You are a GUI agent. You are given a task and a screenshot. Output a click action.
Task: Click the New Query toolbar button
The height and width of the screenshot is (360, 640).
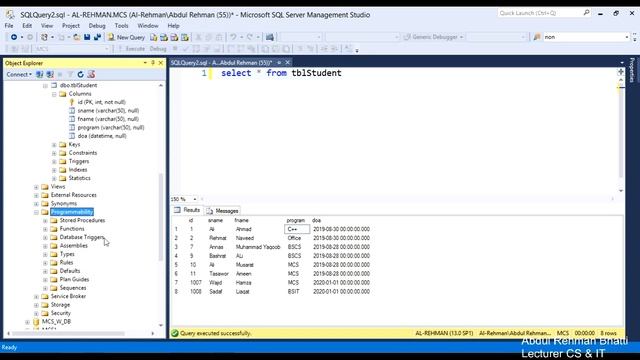click(x=126, y=37)
